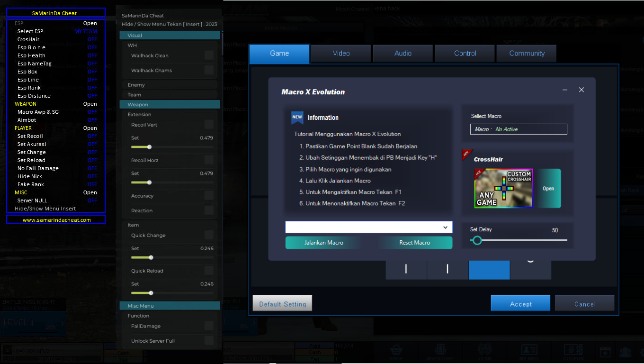644x364 pixels.
Task: Click the dimmed calendar star icon
Action: pyautogui.click(x=605, y=352)
